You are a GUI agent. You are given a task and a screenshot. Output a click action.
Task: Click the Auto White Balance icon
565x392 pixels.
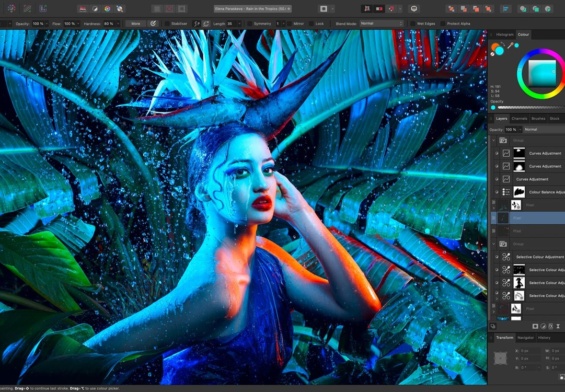coord(120,9)
